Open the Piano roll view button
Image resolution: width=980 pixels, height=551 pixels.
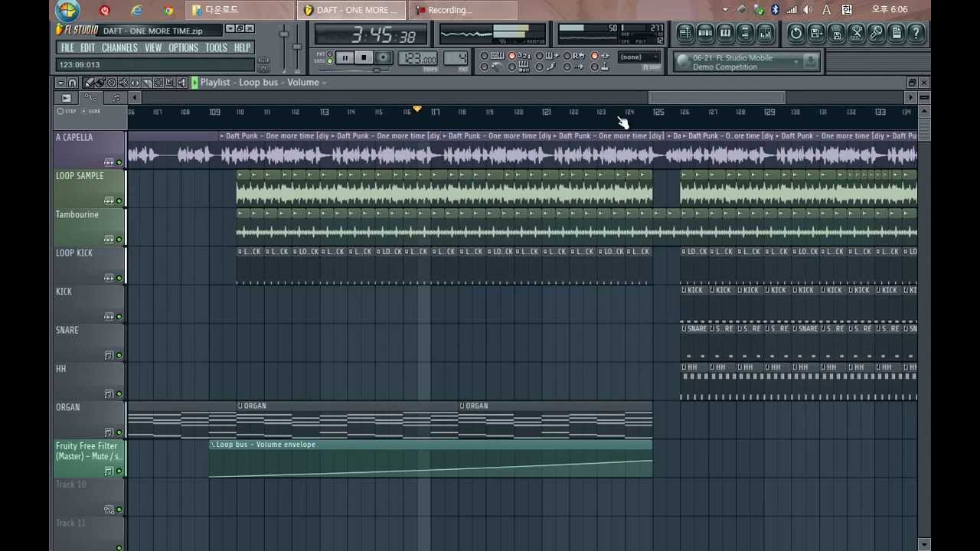[725, 33]
